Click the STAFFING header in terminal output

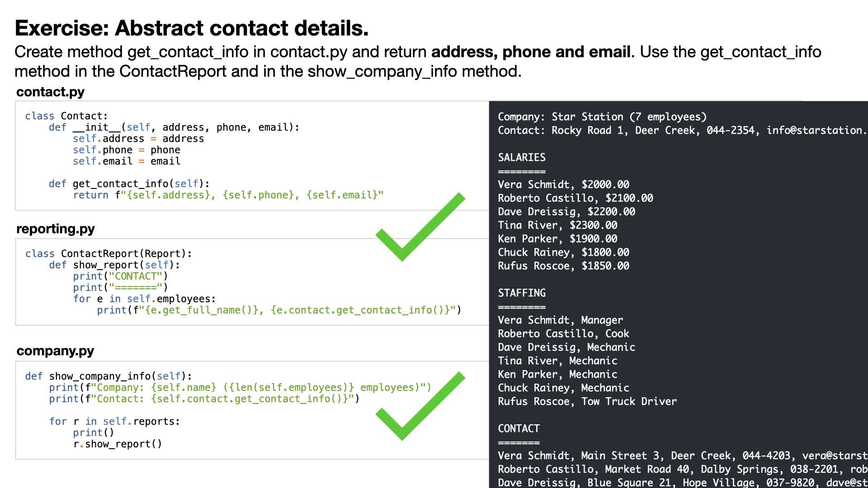(x=522, y=293)
